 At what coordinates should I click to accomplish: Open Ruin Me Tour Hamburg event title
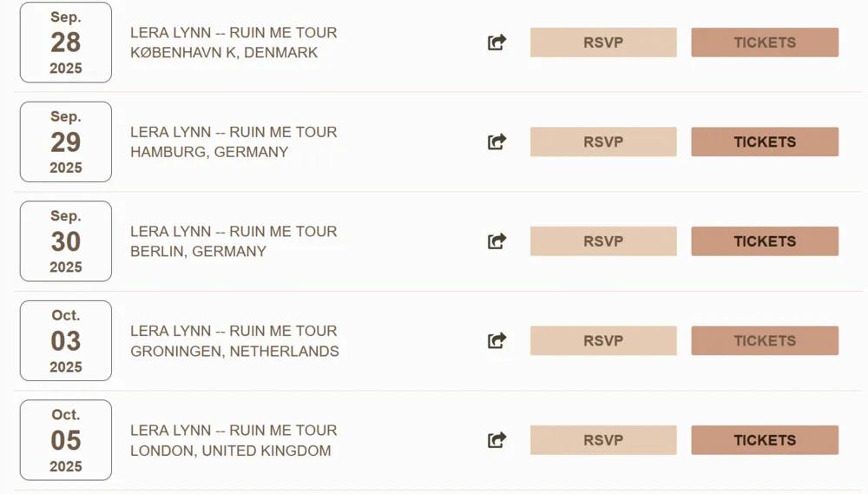[233, 132]
